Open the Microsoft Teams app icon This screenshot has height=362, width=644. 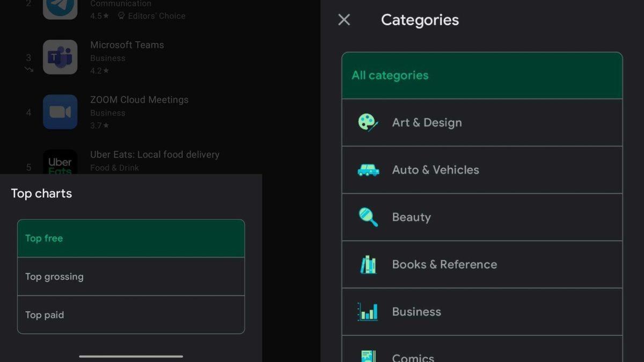(60, 57)
